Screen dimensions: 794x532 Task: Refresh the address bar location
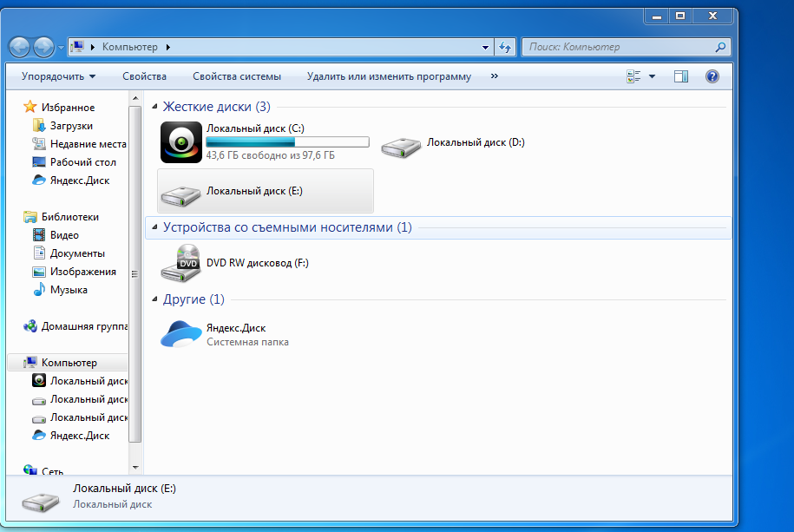(506, 47)
